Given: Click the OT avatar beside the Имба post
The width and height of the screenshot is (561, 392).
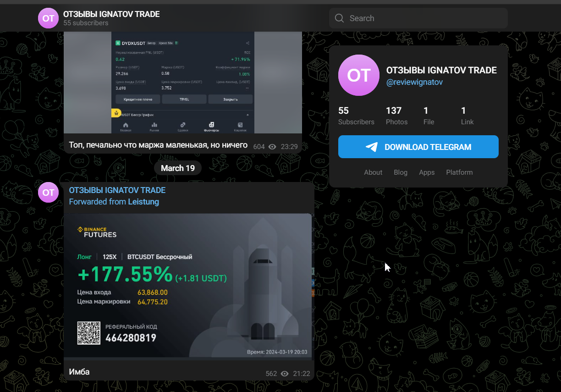Looking at the screenshot, I should coord(48,193).
